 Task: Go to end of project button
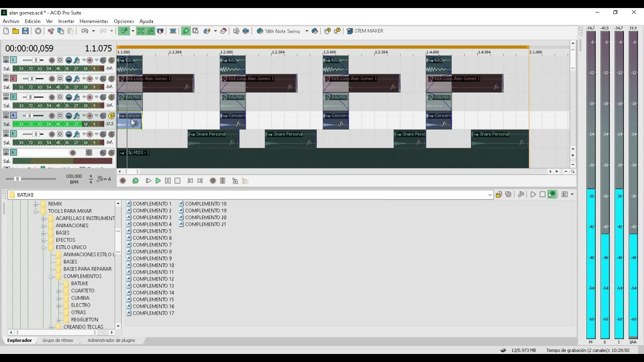(x=200, y=181)
